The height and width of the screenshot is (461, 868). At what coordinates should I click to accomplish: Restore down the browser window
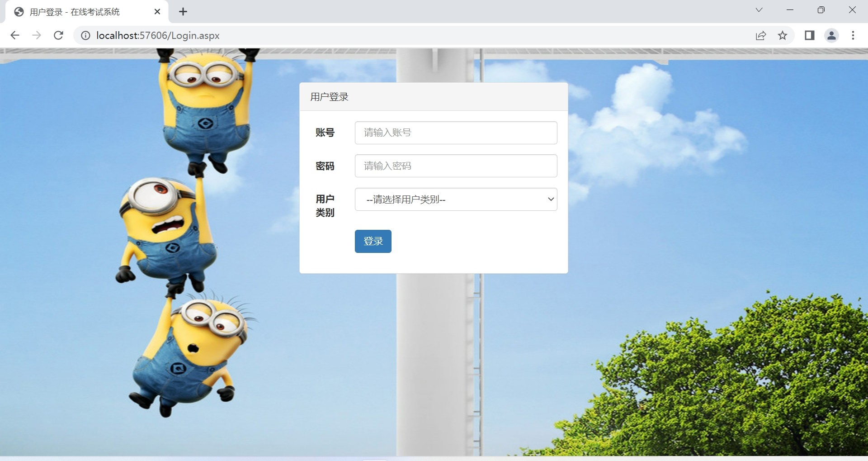click(x=821, y=10)
